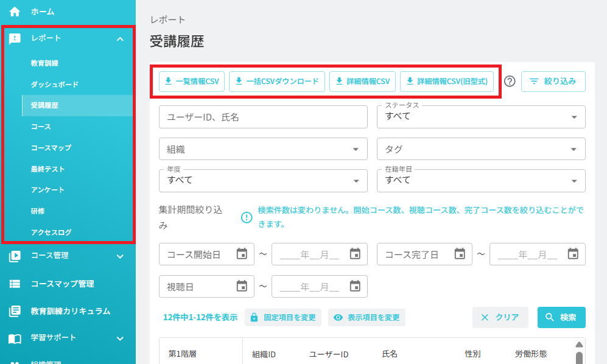
Task: Open calendar icon of 視聴日 end date
Action: 355,285
